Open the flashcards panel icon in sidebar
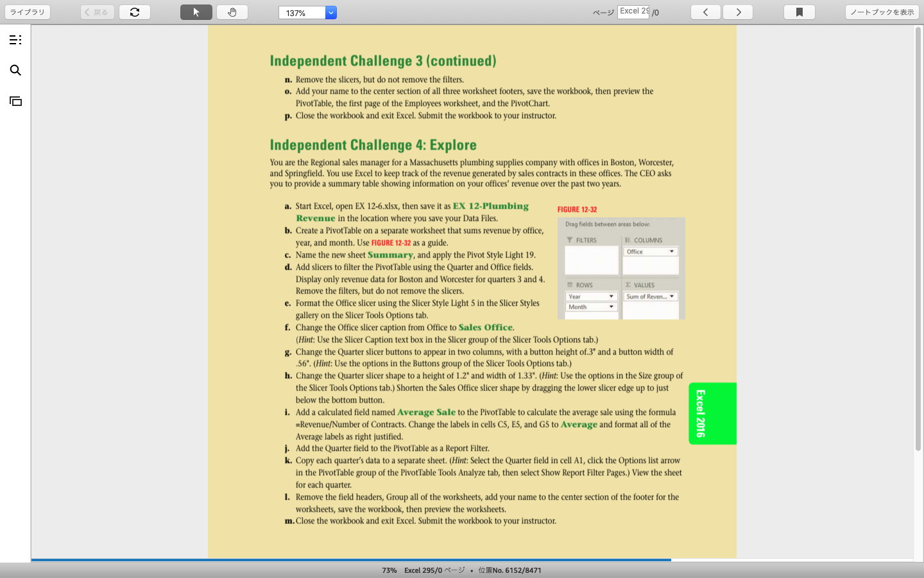The width and height of the screenshot is (924, 578). 15,101
